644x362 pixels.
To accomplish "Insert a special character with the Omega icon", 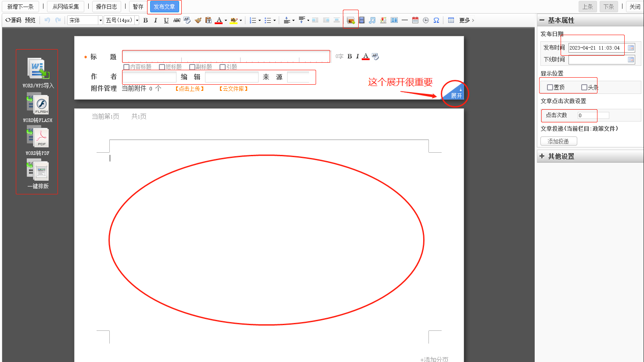I will click(x=436, y=20).
